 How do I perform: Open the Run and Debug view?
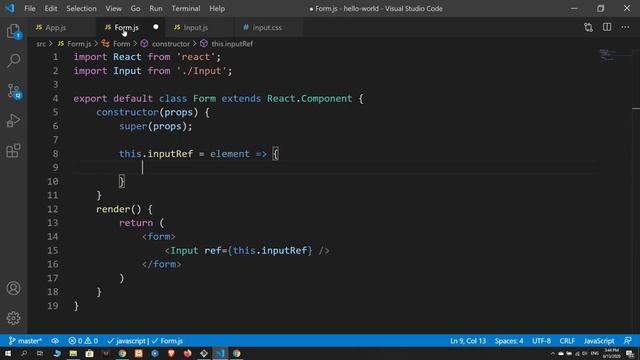[x=13, y=121]
